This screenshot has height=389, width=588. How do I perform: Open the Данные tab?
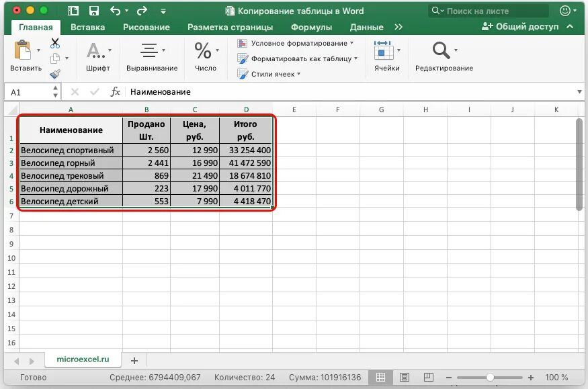click(x=366, y=28)
